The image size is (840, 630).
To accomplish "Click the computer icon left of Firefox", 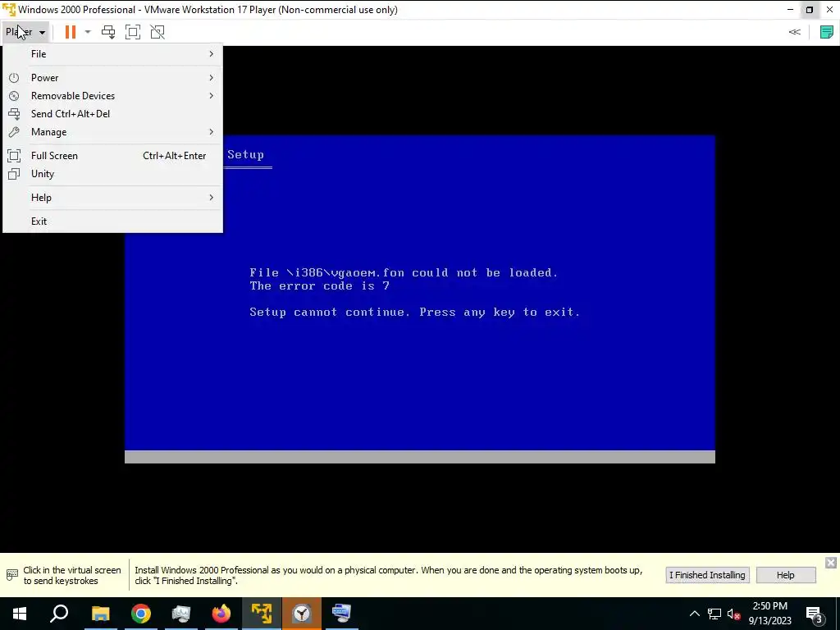I will (x=181, y=614).
